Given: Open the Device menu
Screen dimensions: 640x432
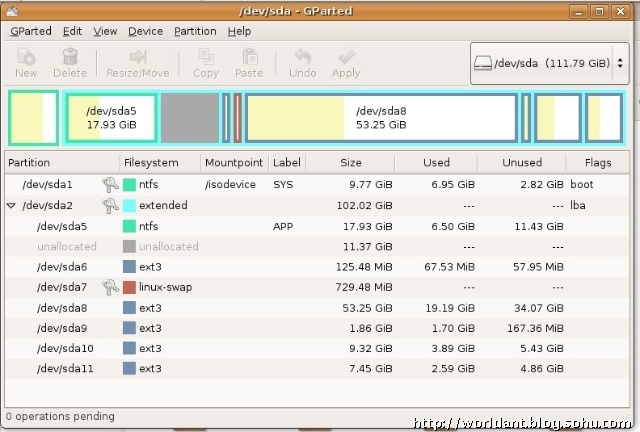Looking at the screenshot, I should coord(146,31).
